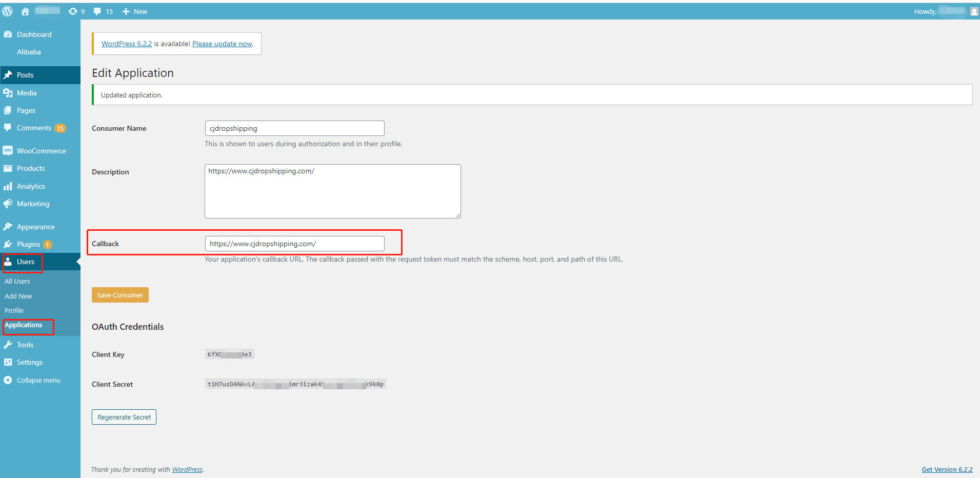Click the WordPress logo icon
980x478 pixels.
(x=8, y=11)
